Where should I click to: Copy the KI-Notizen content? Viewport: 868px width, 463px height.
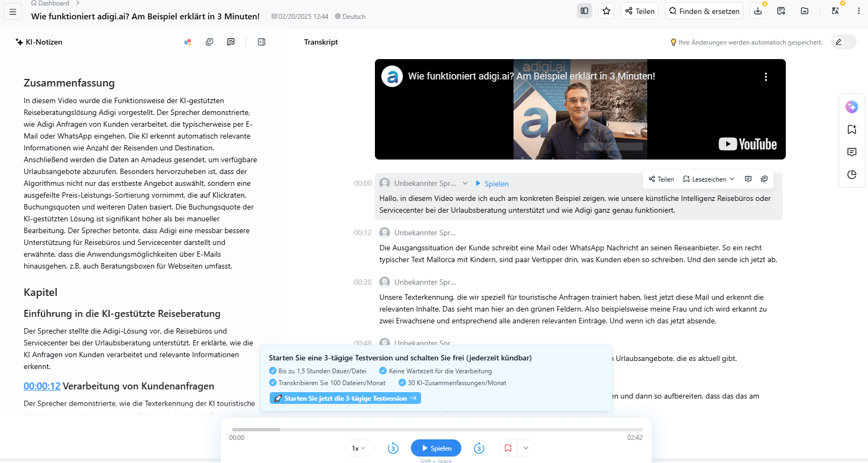coord(209,42)
